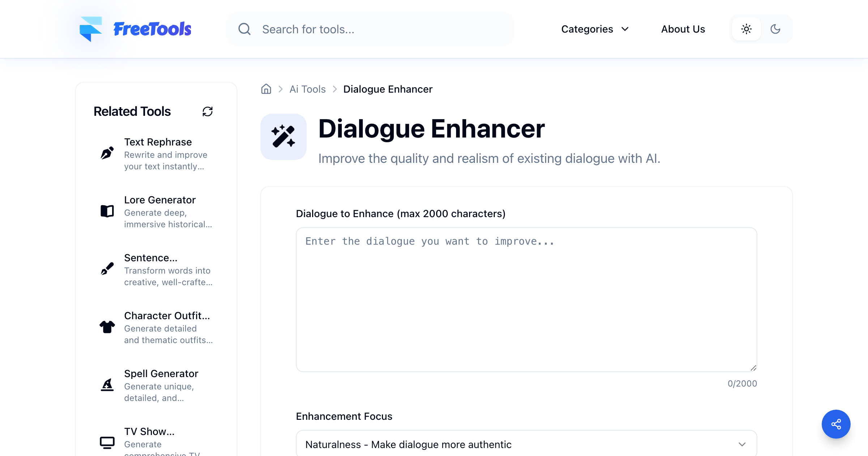Click the home breadcrumb icon
This screenshot has height=456, width=868.
(266, 89)
